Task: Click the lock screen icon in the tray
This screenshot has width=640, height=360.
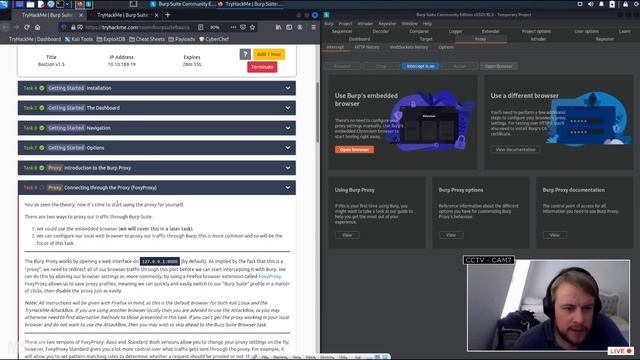Action: [625, 4]
